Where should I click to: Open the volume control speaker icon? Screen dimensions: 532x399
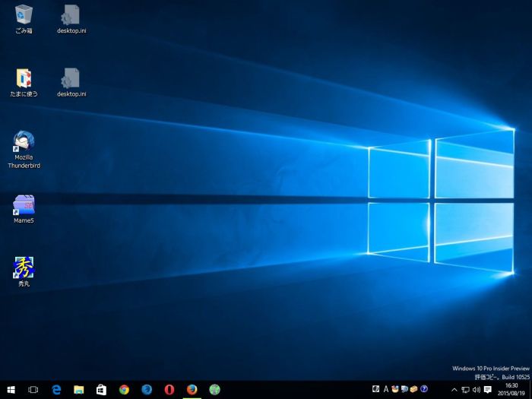(x=476, y=389)
